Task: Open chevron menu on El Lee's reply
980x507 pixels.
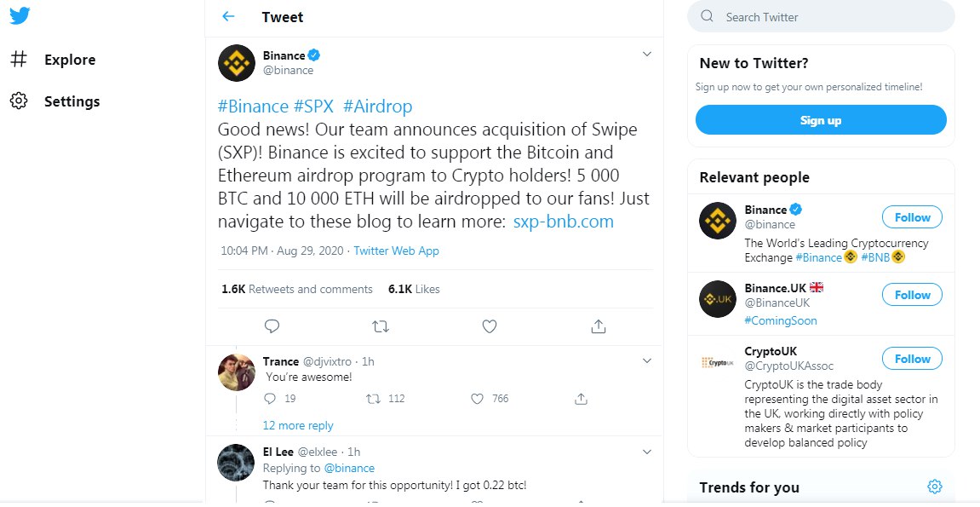Action: tap(646, 452)
